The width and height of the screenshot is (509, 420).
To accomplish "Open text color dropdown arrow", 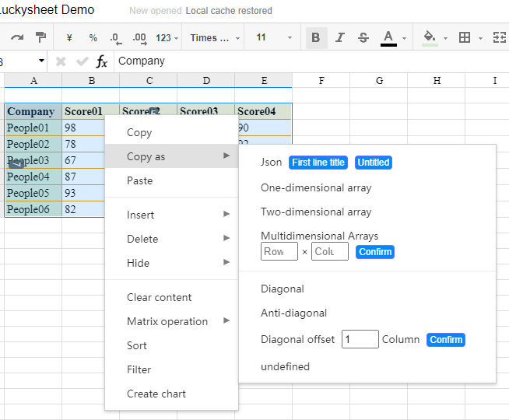I will [404, 38].
